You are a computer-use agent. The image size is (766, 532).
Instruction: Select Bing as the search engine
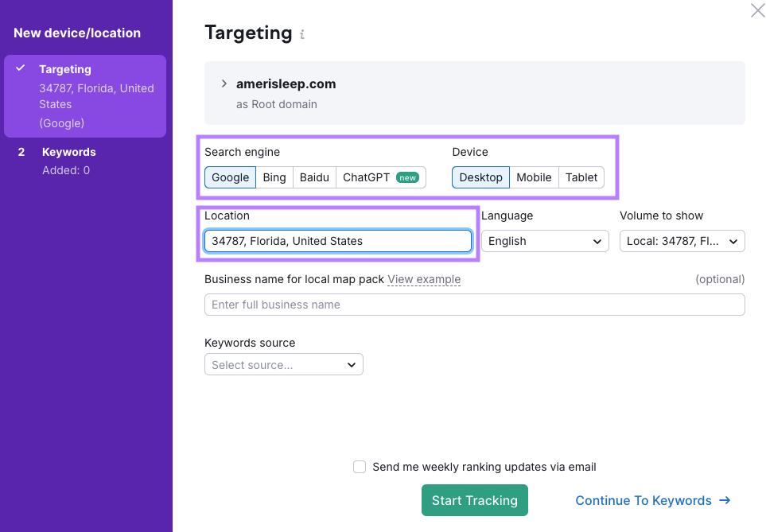pos(274,177)
